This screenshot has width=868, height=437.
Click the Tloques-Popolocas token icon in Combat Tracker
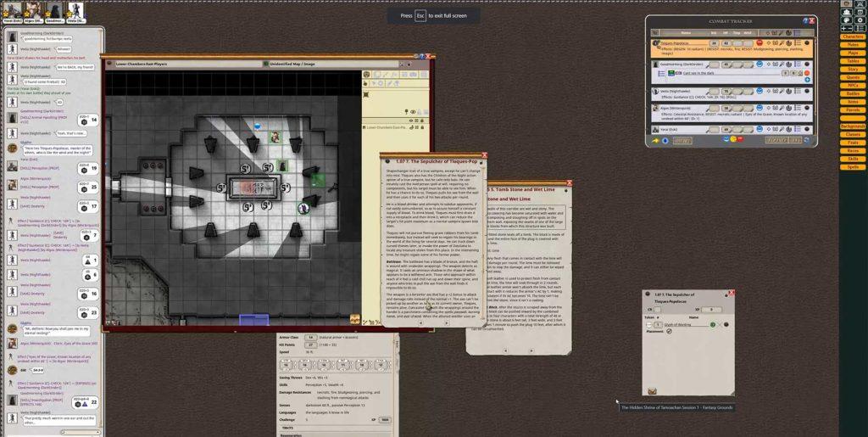point(655,42)
